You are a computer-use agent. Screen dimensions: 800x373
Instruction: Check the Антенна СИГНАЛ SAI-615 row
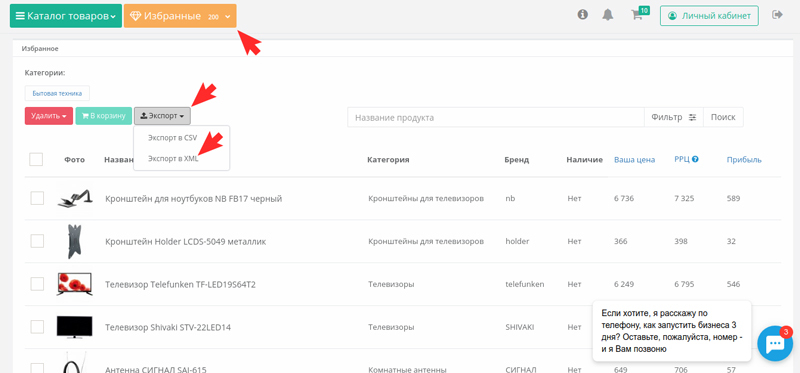click(x=37, y=368)
